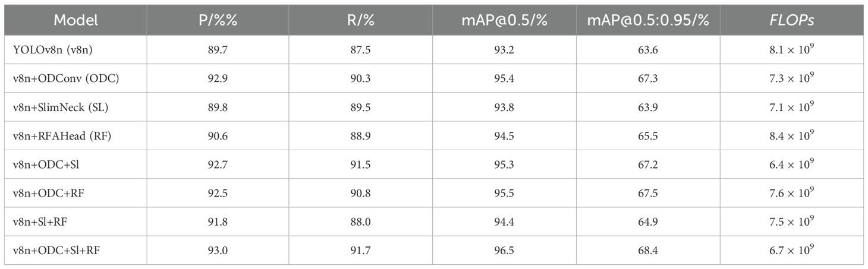Click the 93.0 precision value
Image resolution: width=868 pixels, height=269 pixels.
click(217, 251)
